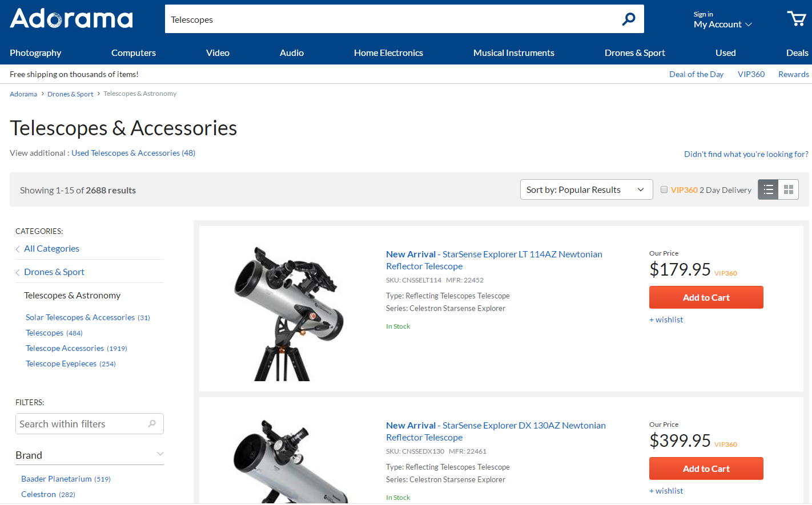Image resolution: width=812 pixels, height=505 pixels.
Task: Open the Drones & Sport menu
Action: tap(635, 53)
